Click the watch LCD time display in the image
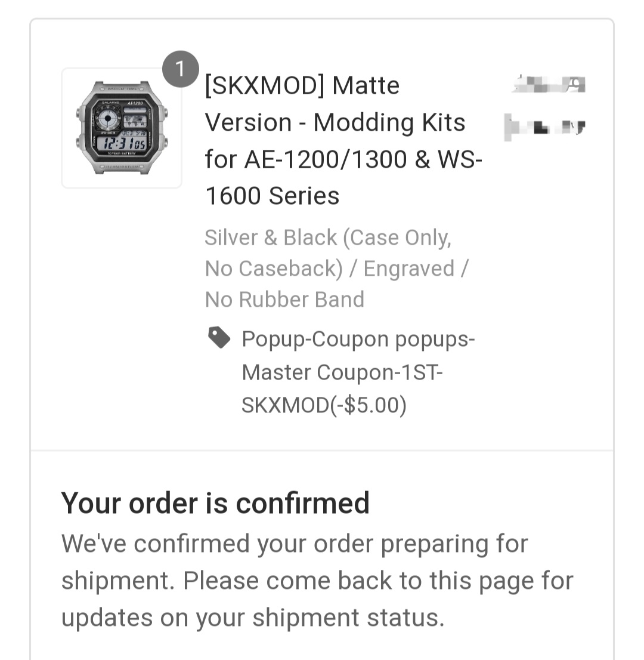 pyautogui.click(x=122, y=144)
